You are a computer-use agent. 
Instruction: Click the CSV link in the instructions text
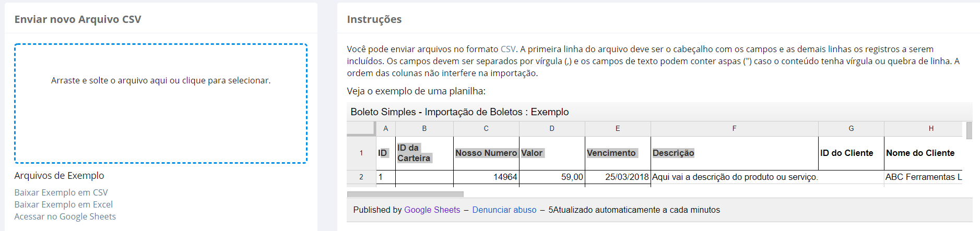tap(508, 49)
